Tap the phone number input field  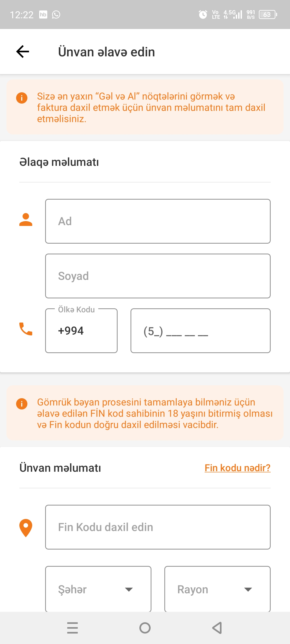pos(200,331)
